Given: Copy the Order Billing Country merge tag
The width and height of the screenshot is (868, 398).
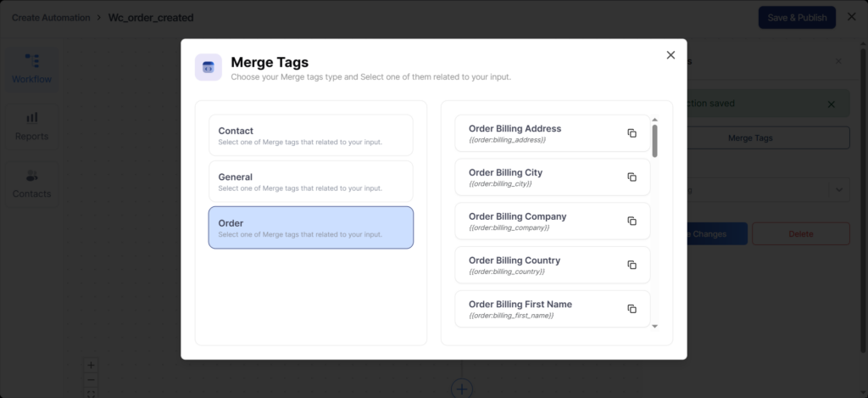Looking at the screenshot, I should point(632,265).
